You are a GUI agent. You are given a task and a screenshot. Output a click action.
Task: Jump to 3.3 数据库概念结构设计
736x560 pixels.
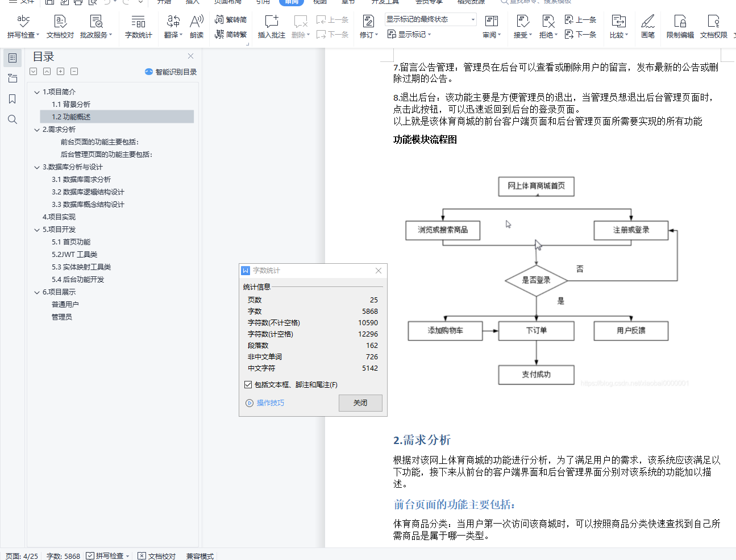tap(88, 205)
